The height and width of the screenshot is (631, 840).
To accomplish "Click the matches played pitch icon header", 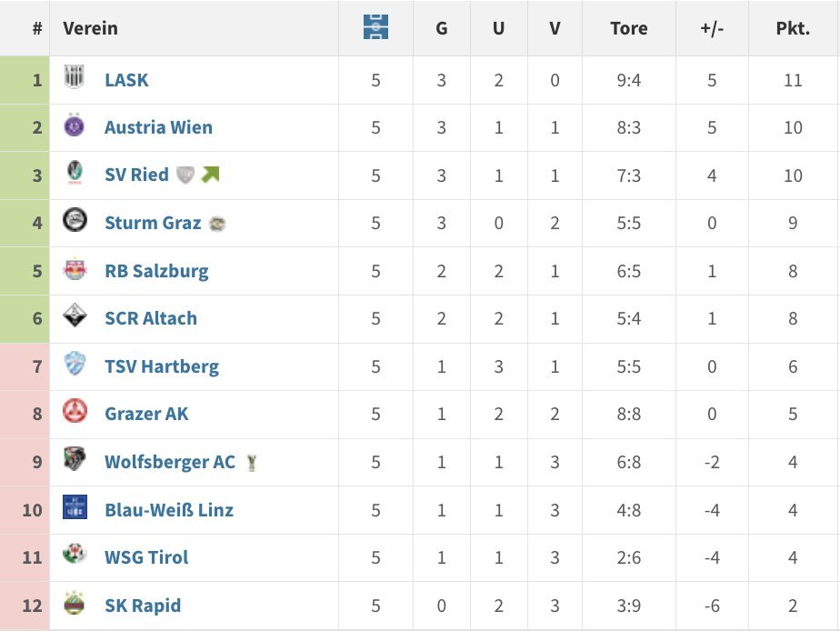I will [375, 28].
